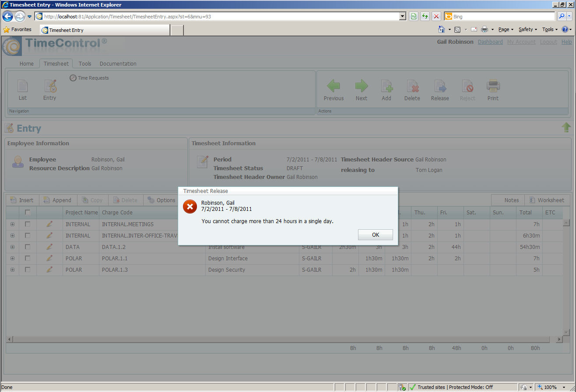The height and width of the screenshot is (392, 576).
Task: Open the timesheet List icon
Action: tap(22, 90)
